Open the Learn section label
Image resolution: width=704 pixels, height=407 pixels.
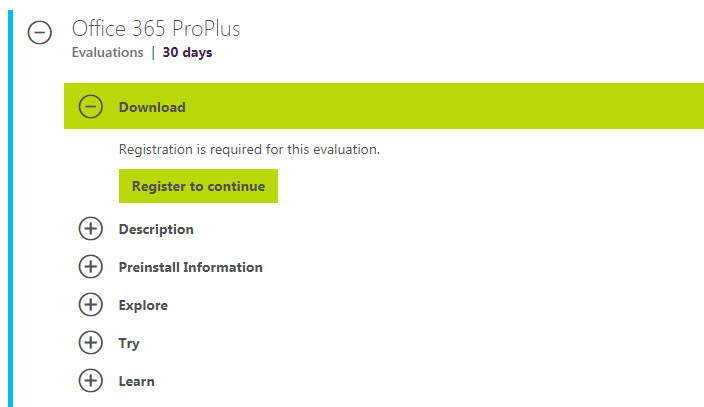coord(136,381)
